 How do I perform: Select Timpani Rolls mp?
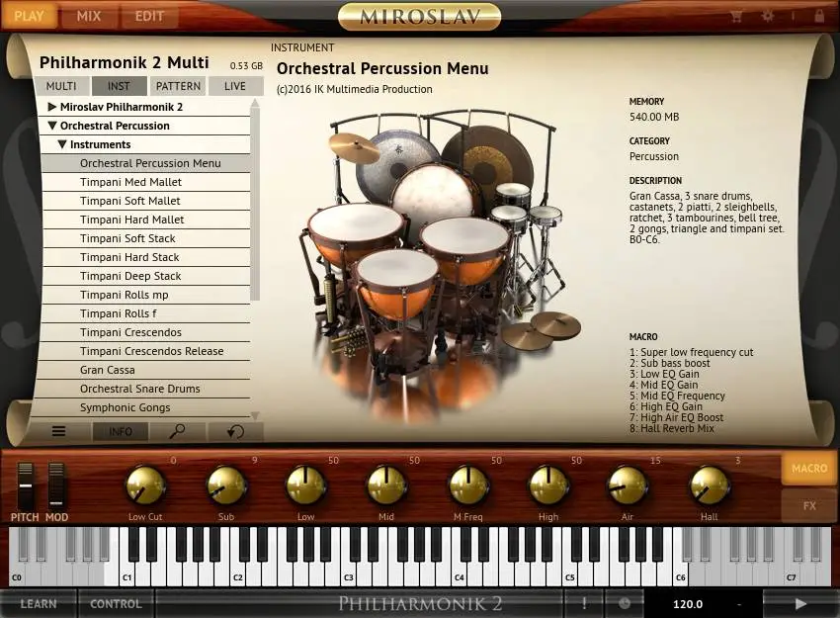pyautogui.click(x=145, y=295)
